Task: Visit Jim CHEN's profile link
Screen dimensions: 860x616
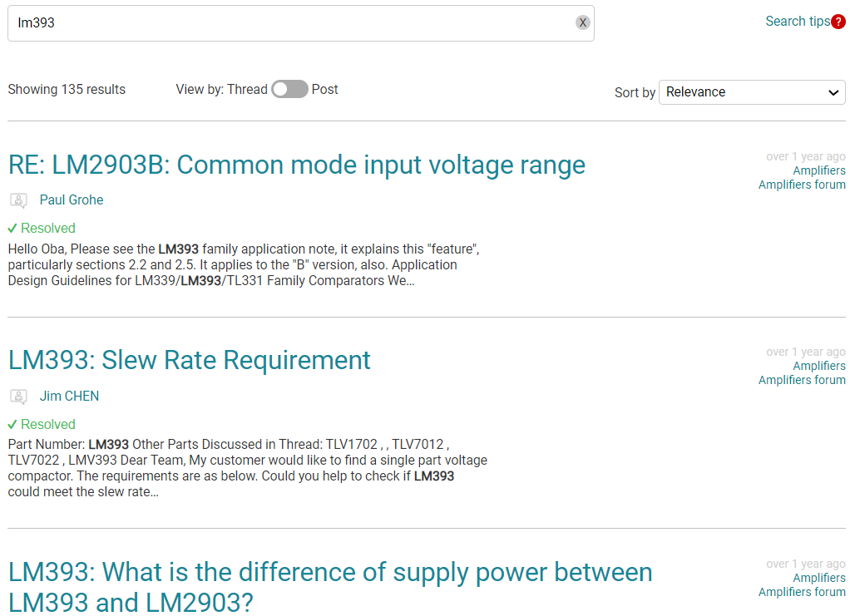Action: [x=69, y=396]
